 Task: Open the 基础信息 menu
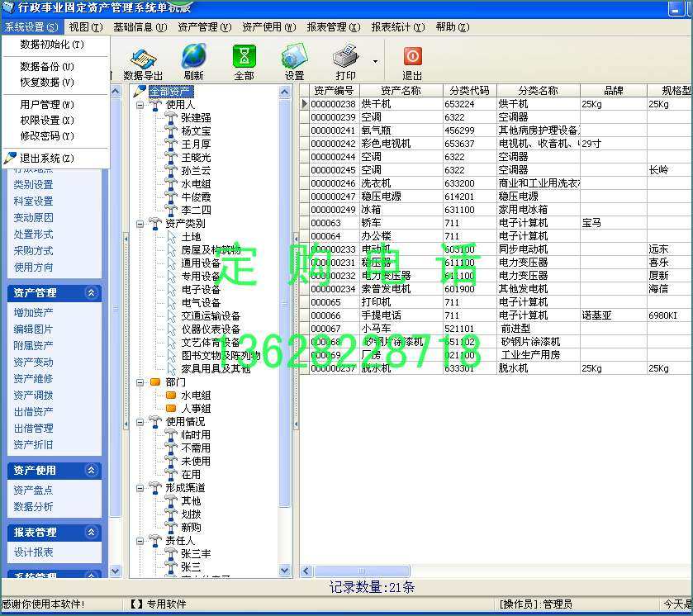click(x=140, y=27)
